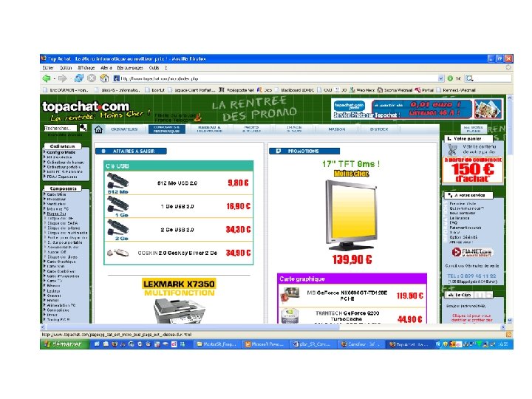Click the stop loading icon

coord(92,78)
